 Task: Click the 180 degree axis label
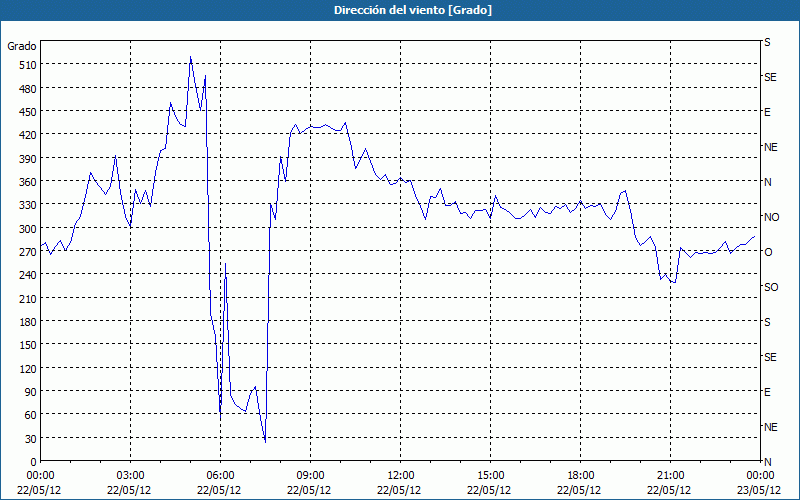(27, 322)
